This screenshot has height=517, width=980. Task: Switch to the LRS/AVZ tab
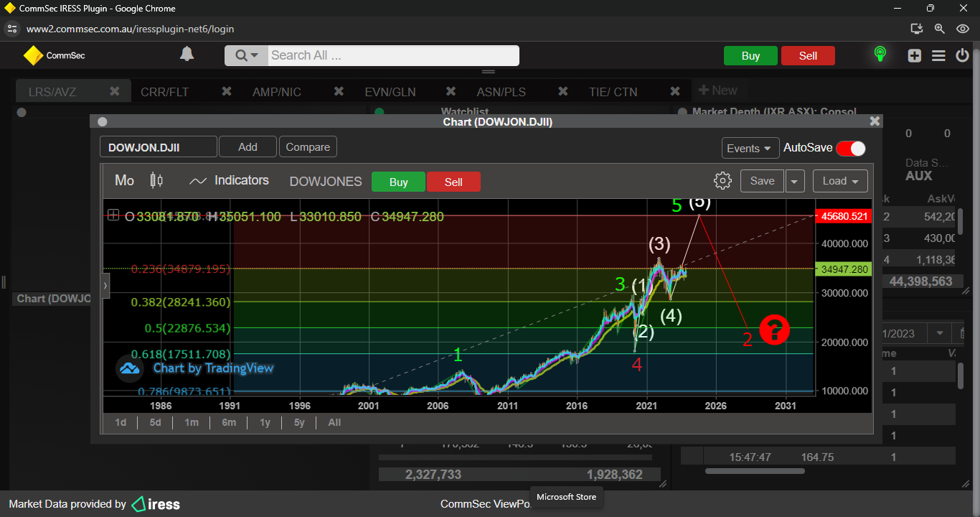(52, 92)
